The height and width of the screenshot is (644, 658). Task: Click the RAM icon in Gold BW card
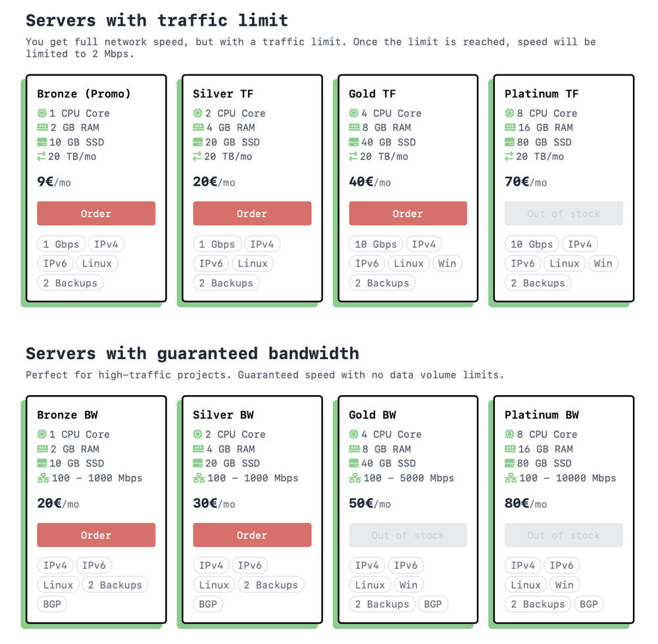(x=354, y=449)
